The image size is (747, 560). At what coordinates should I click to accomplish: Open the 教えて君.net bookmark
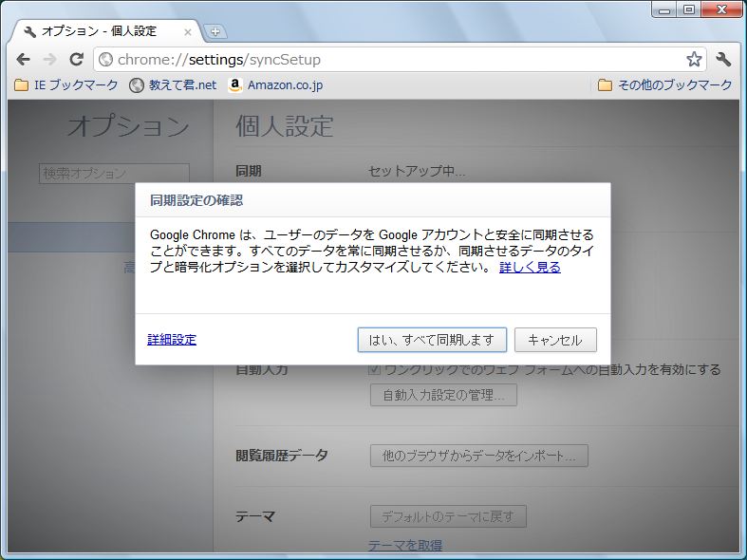coord(173,85)
